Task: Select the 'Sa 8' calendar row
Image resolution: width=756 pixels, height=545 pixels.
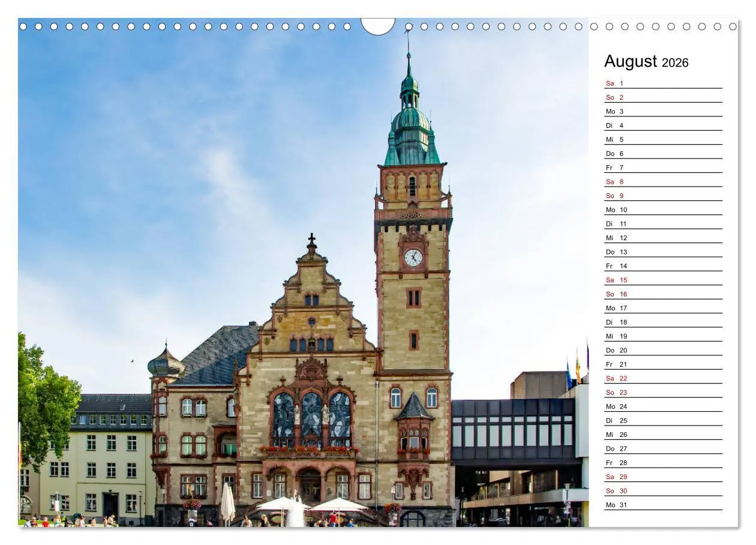Action: (x=663, y=181)
